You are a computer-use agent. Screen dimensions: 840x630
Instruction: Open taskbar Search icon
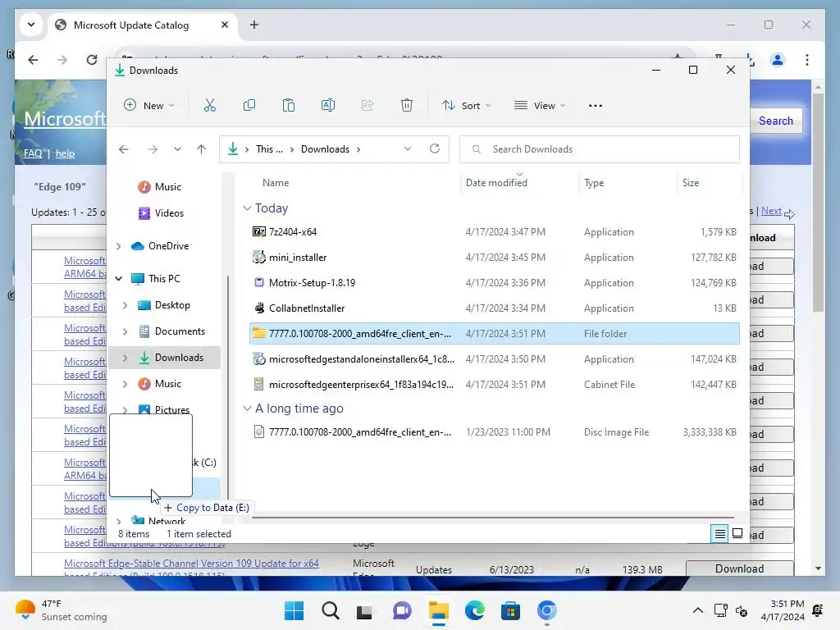tap(330, 610)
